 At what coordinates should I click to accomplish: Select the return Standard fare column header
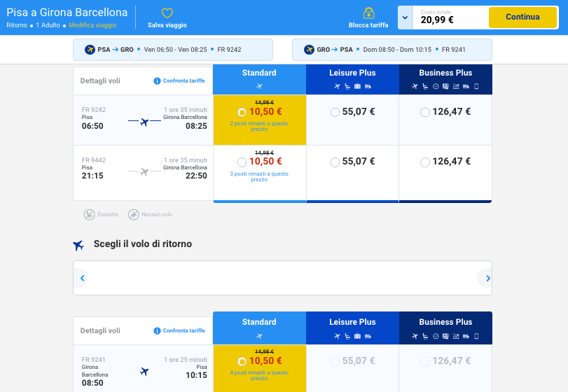click(x=259, y=328)
